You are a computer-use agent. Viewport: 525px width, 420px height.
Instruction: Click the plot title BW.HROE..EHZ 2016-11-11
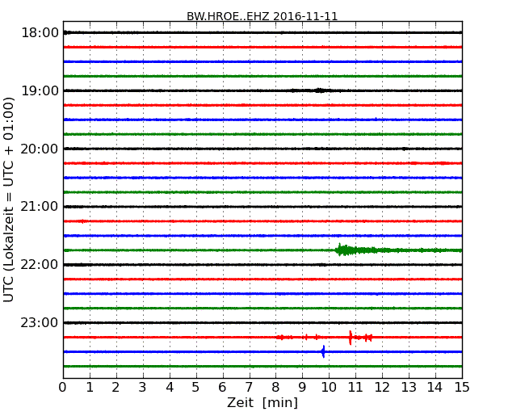pos(262,16)
